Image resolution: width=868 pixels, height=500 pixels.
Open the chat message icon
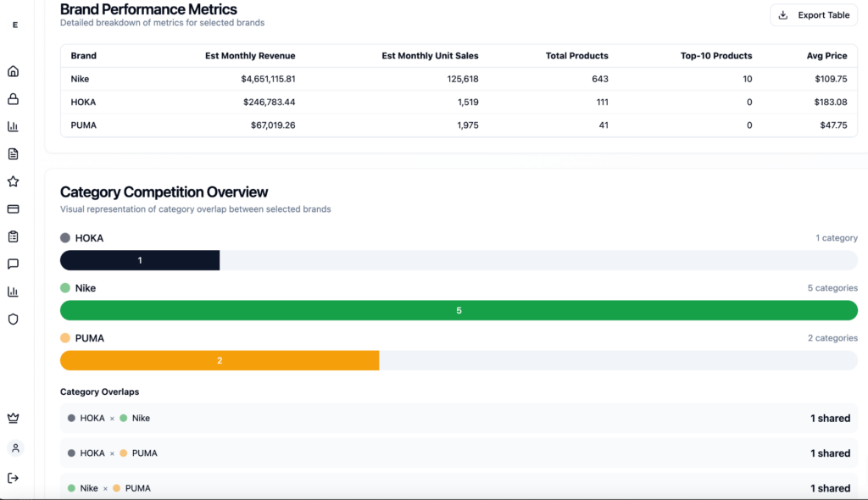(13, 264)
